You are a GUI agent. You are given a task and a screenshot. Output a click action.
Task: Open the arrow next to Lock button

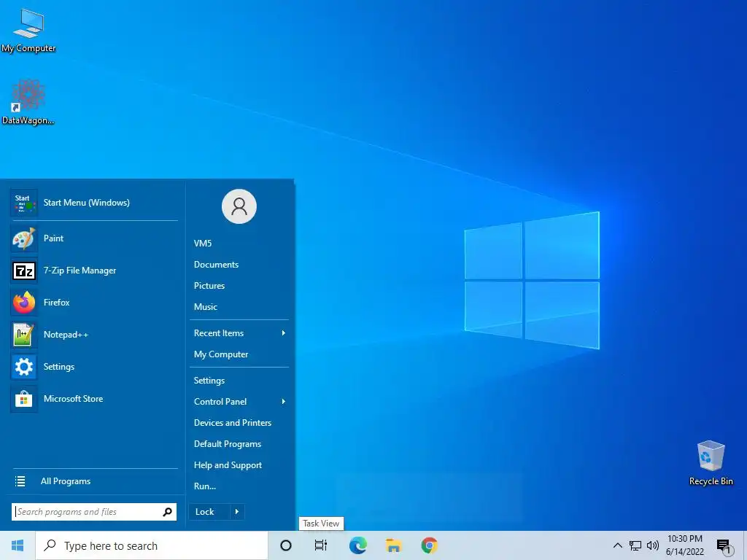[x=237, y=512]
